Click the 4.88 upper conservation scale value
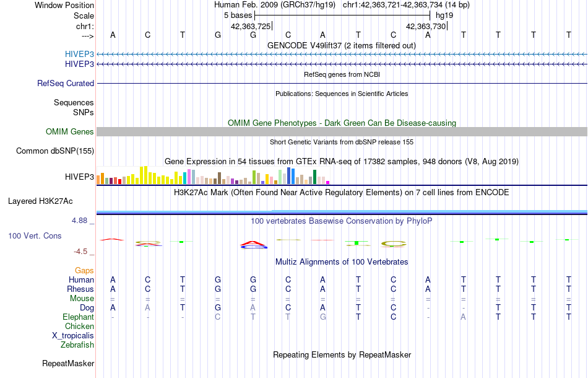The image size is (588, 378). pyautogui.click(x=79, y=221)
